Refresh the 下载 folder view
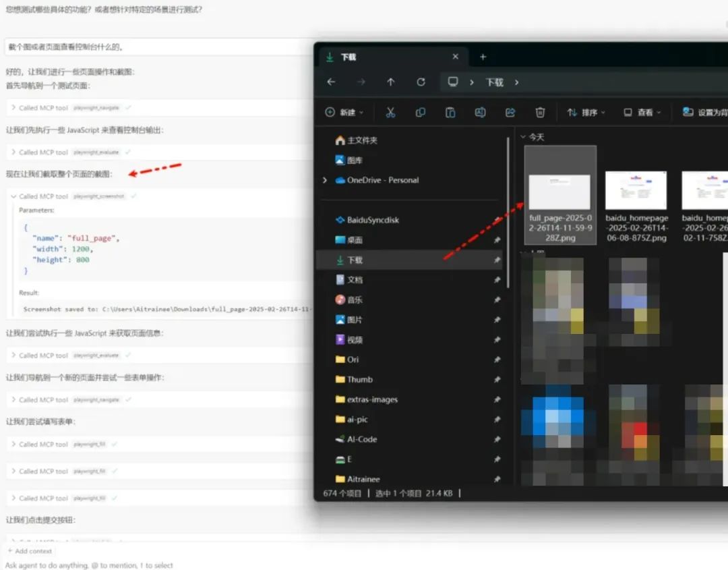This screenshot has height=570, width=728. pos(421,82)
